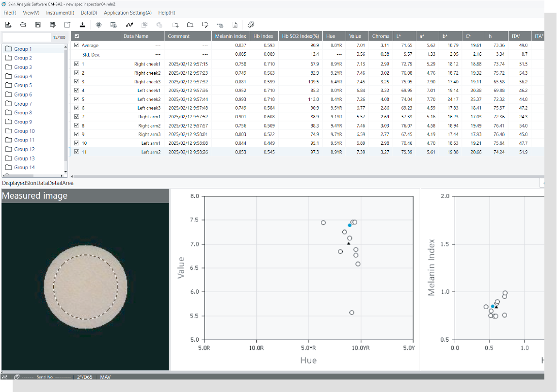Click the calibration download-arrow toolbar icon
This screenshot has height=392, width=557.
click(x=82, y=24)
